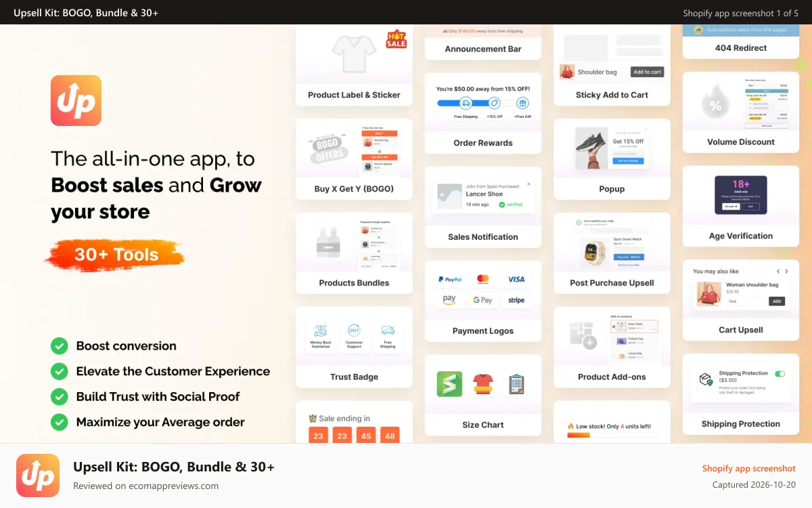Click the red t-shirt size chart icon
This screenshot has width=812, height=508.
(x=482, y=384)
